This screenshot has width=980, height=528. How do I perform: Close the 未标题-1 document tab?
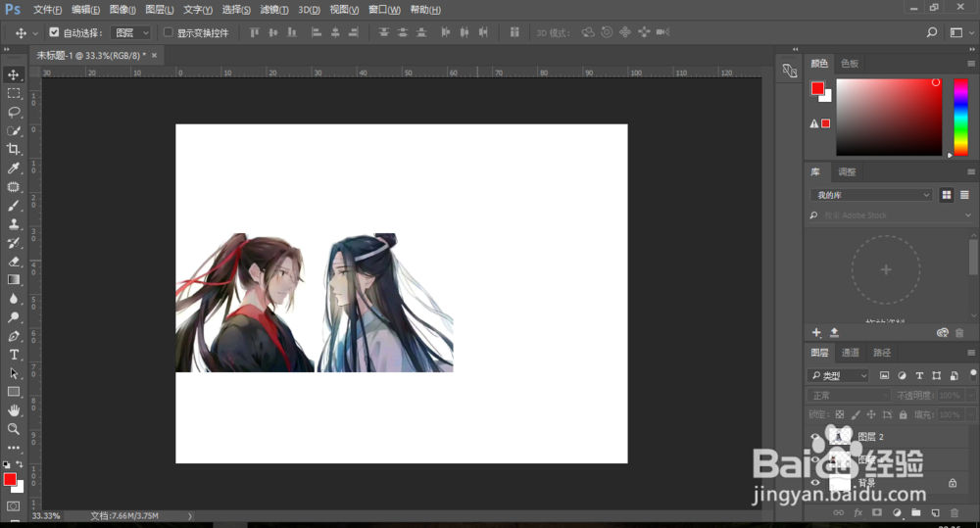[154, 55]
